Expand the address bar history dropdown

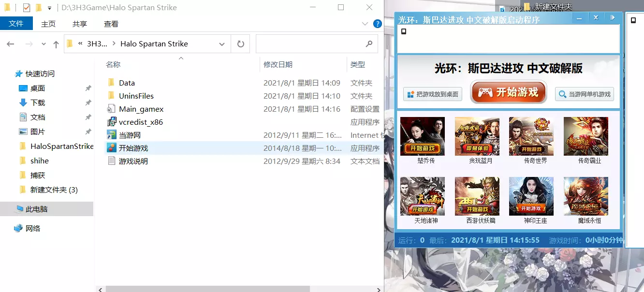pyautogui.click(x=222, y=44)
